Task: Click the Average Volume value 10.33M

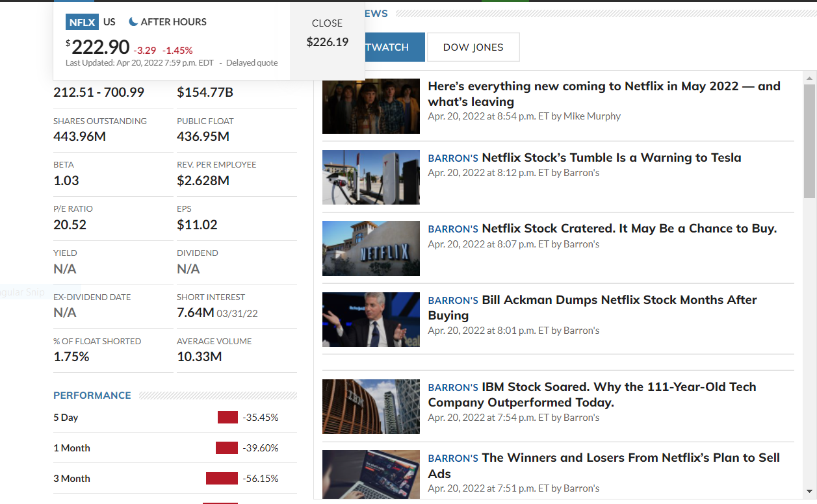Action: [x=200, y=357]
